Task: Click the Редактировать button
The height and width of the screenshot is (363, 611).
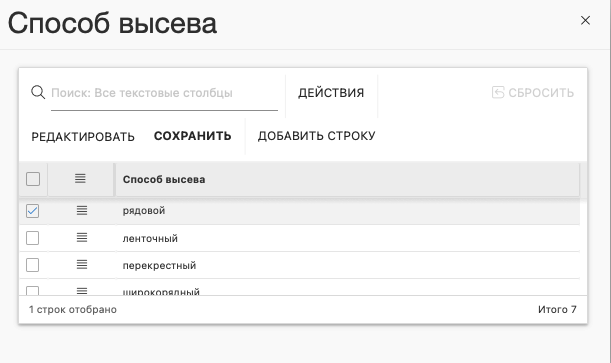Action: point(83,136)
